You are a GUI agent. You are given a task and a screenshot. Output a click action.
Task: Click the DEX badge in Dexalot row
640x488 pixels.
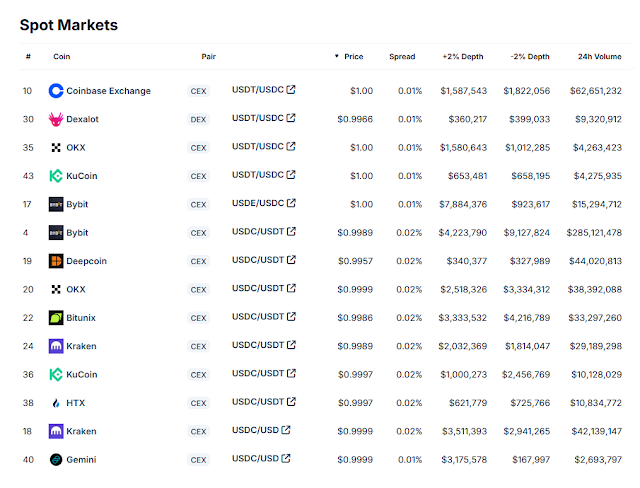click(x=198, y=120)
